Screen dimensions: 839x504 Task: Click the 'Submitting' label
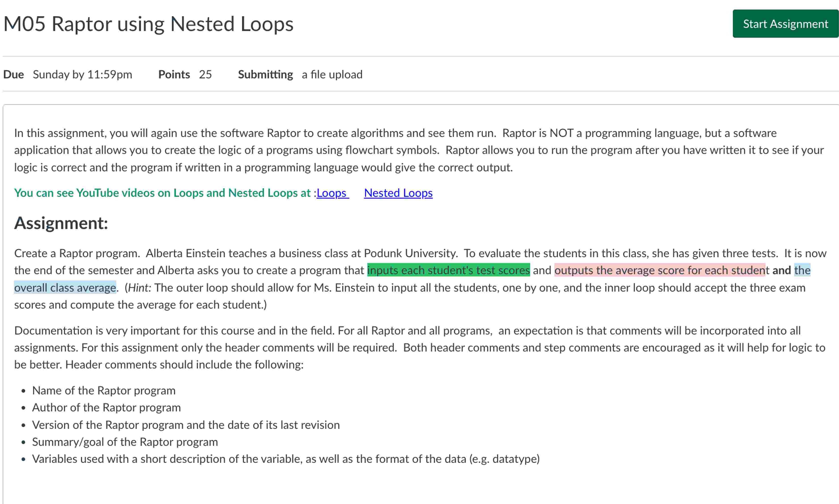pos(265,74)
